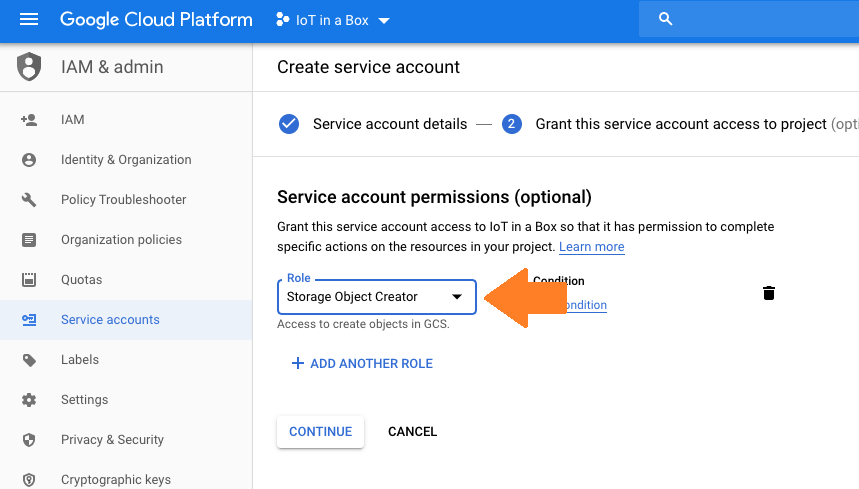859x489 pixels.
Task: Click the IAM add-person icon
Action: (29, 119)
